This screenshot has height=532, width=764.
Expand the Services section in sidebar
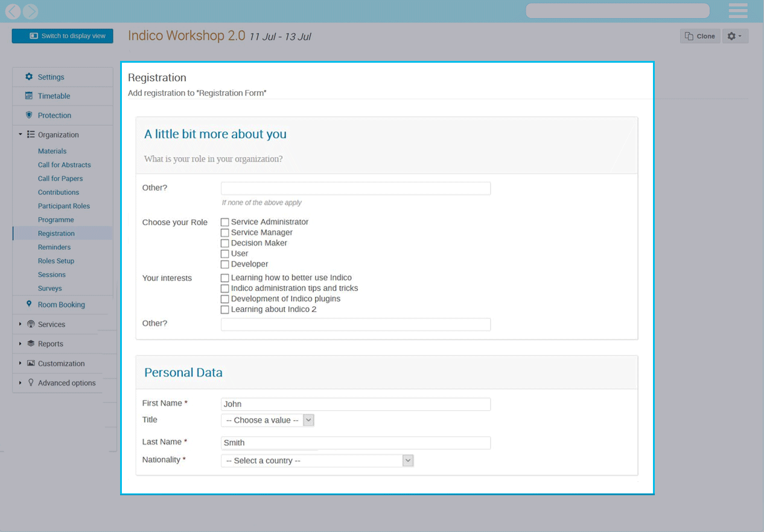[x=21, y=325]
